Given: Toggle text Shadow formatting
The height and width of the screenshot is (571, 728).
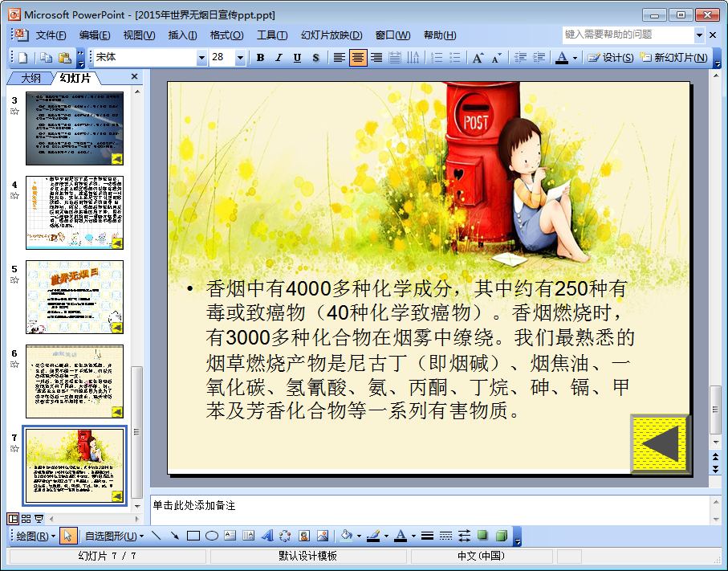Looking at the screenshot, I should (x=315, y=58).
